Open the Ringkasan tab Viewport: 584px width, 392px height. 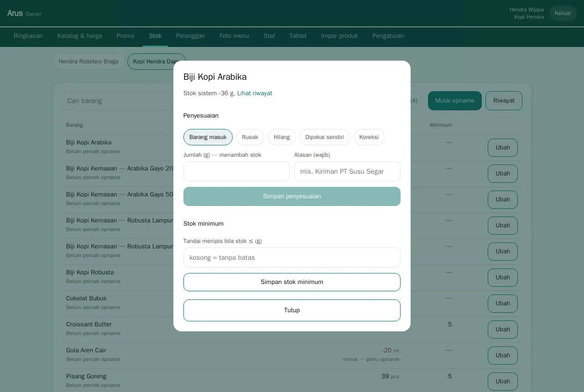[x=28, y=36]
